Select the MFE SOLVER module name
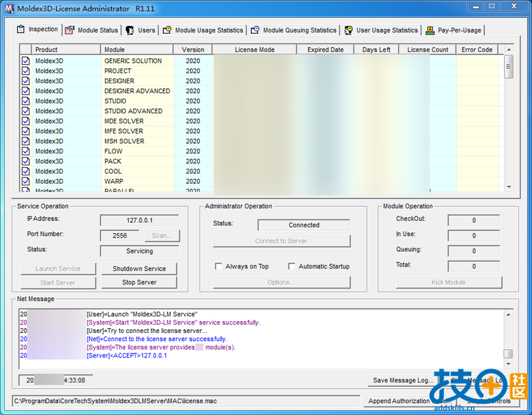The image size is (532, 415). [124, 131]
